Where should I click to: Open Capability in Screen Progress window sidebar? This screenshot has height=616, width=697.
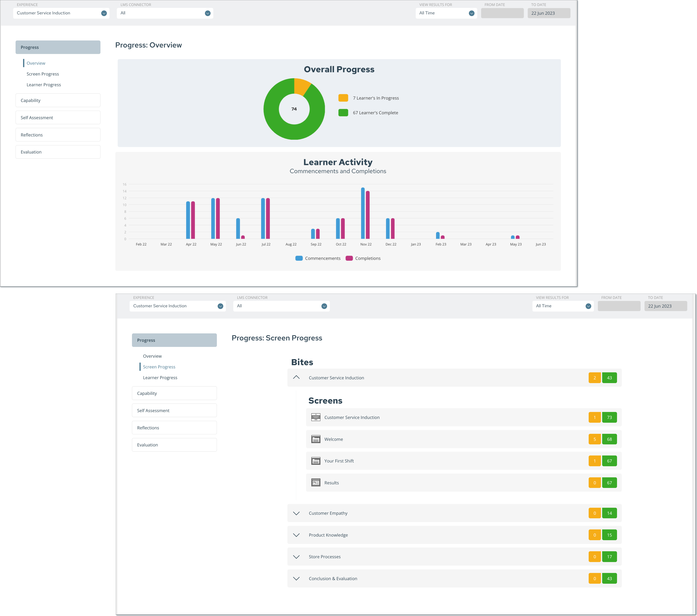(x=174, y=393)
